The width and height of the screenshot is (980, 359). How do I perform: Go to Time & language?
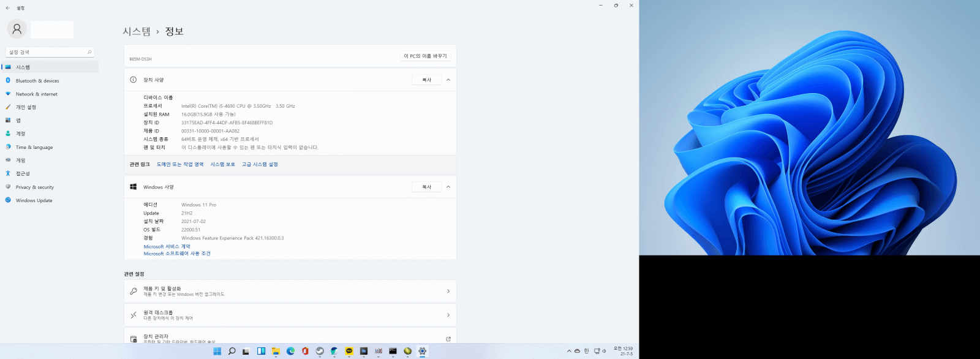pyautogui.click(x=50, y=147)
